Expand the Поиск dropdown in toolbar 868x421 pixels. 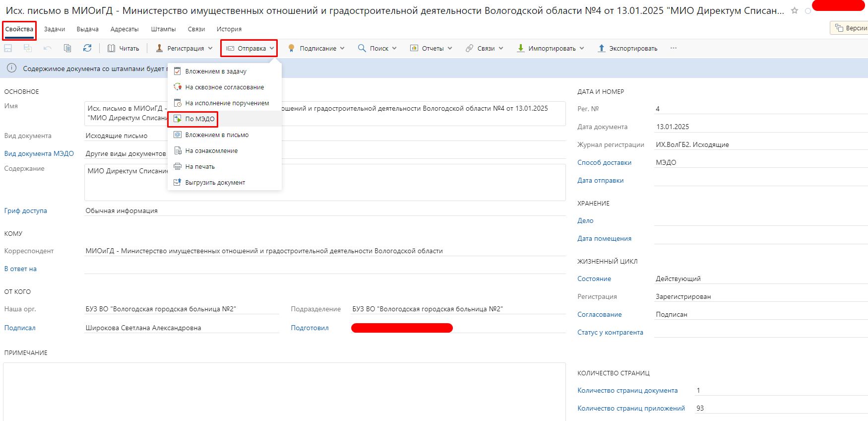(377, 48)
